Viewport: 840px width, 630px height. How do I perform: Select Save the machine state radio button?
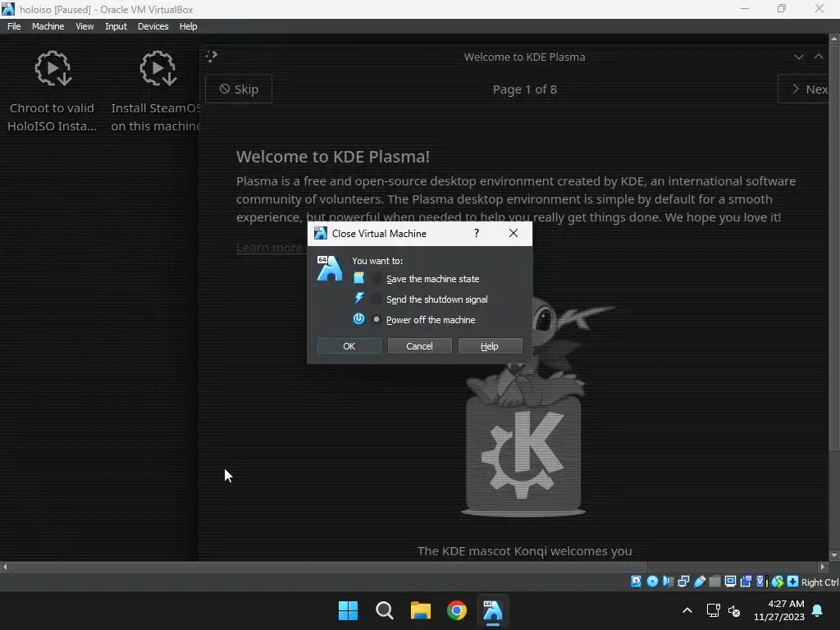(377, 279)
